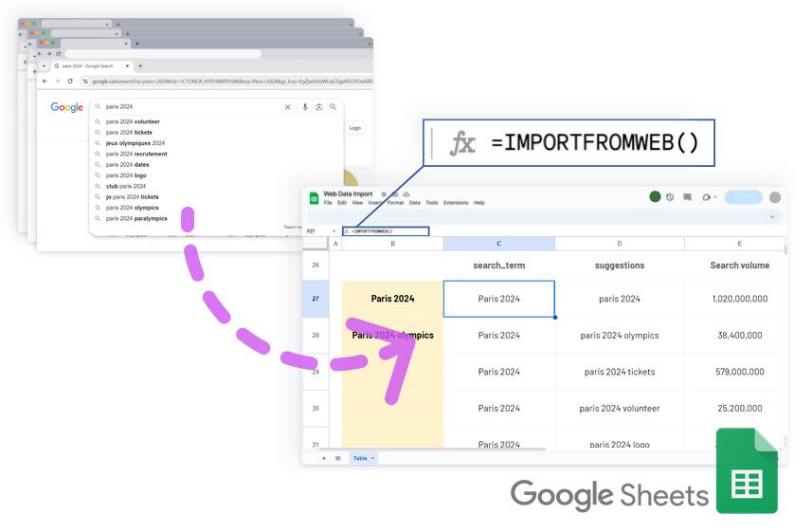Image resolution: width=812 pixels, height=532 pixels.
Task: Choose suggestion paris 2024 recrutement
Action: pos(136,154)
